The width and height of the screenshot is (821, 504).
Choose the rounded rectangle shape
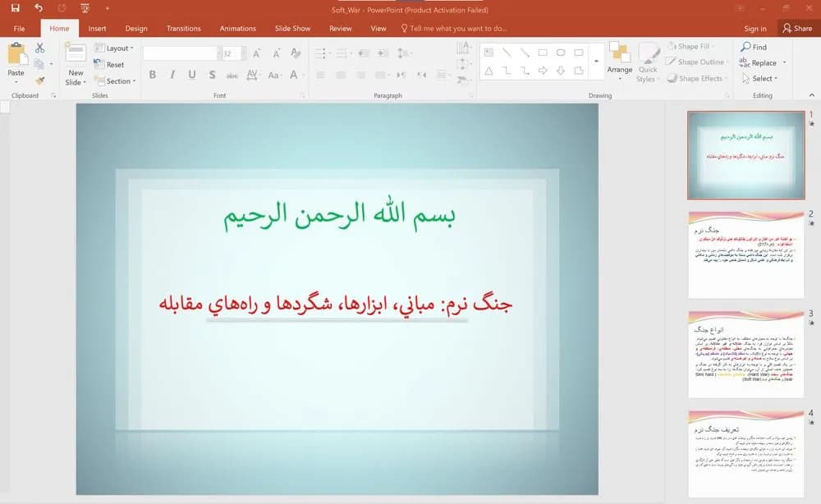[x=579, y=53]
